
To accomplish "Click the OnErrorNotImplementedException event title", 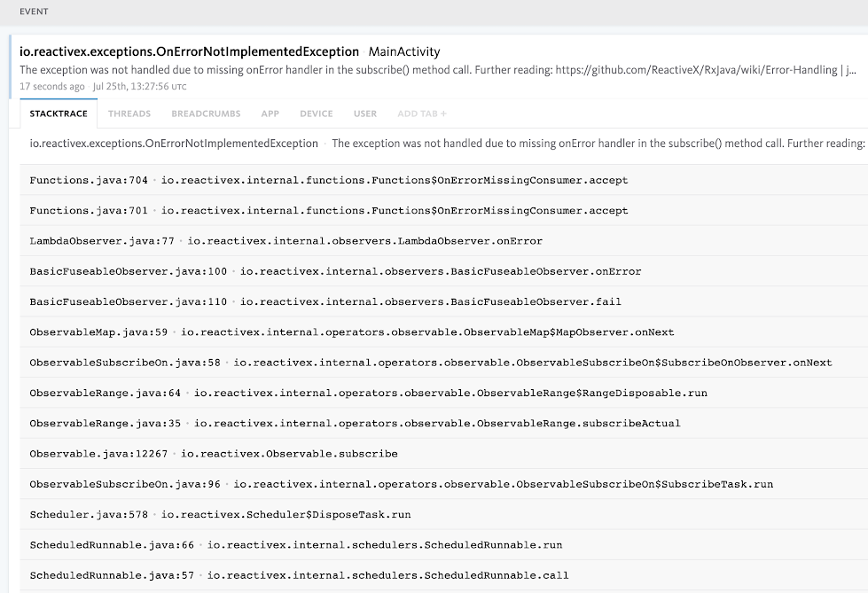I will click(190, 51).
